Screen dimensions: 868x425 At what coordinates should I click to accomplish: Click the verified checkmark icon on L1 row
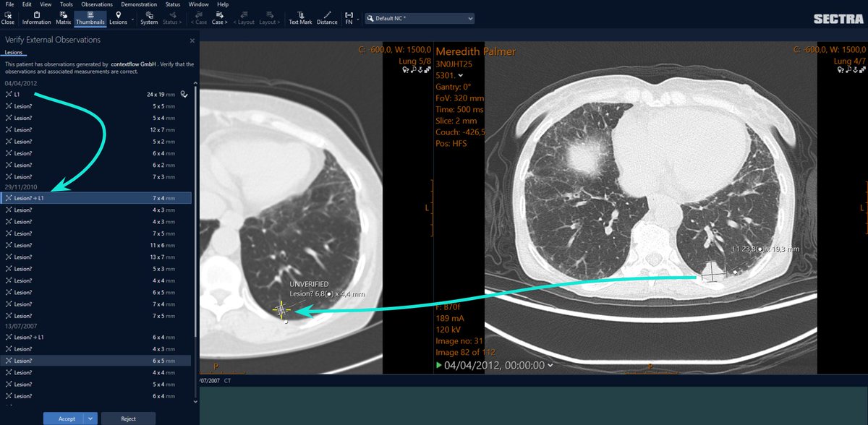[x=184, y=94]
